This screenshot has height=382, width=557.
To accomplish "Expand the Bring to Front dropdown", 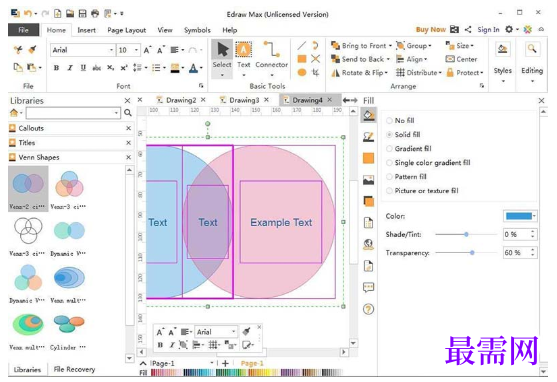I will pos(390,46).
